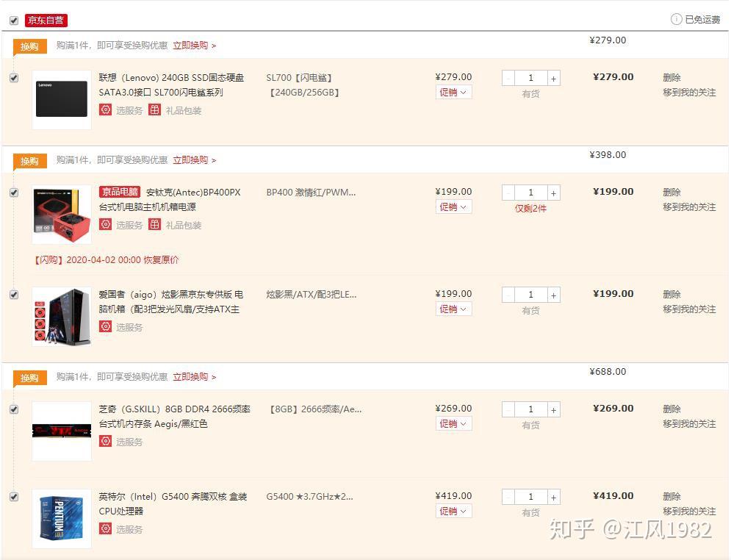Open aigo computer case thumbnail
Screen dimensions: 731x560
(62, 316)
